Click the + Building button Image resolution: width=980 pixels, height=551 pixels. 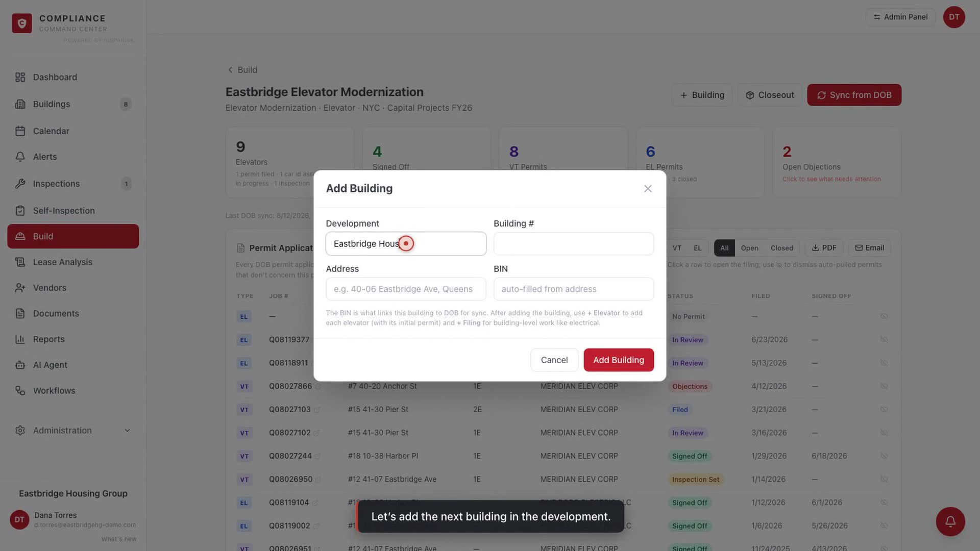[x=702, y=95]
